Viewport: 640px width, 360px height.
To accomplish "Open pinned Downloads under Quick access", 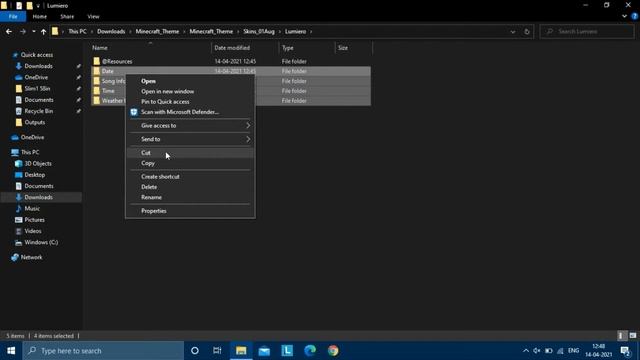I will point(38,66).
